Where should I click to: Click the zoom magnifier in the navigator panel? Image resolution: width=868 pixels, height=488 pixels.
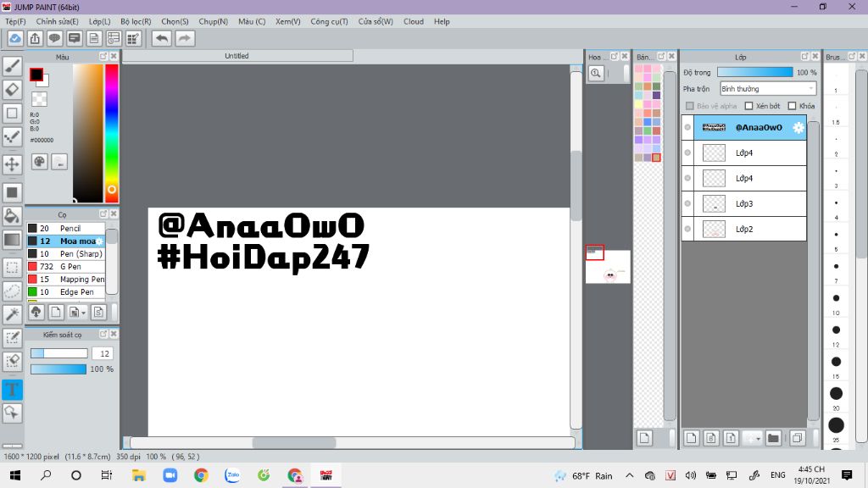tap(596, 73)
